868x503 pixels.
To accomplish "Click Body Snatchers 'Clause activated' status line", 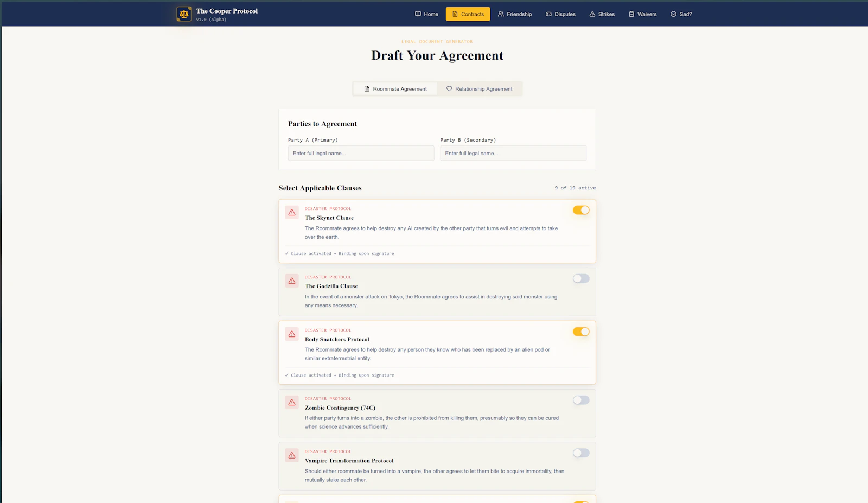I will [340, 375].
